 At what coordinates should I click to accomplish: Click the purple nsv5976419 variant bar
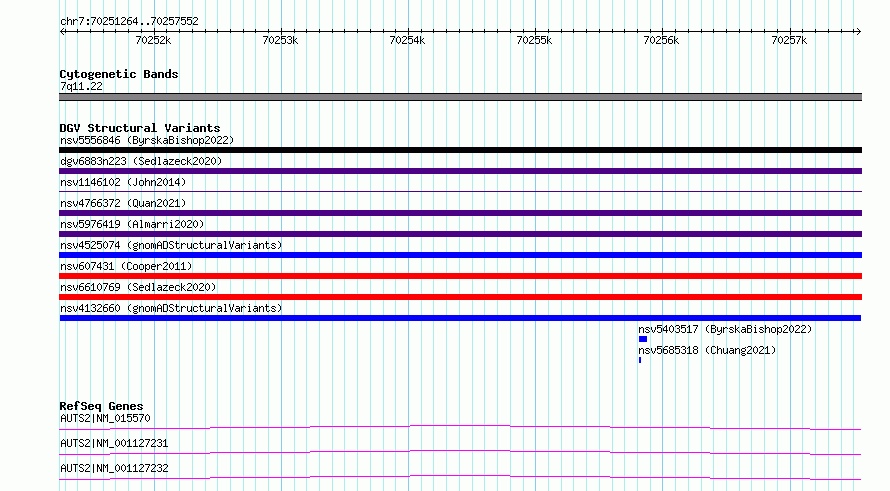[x=460, y=234]
